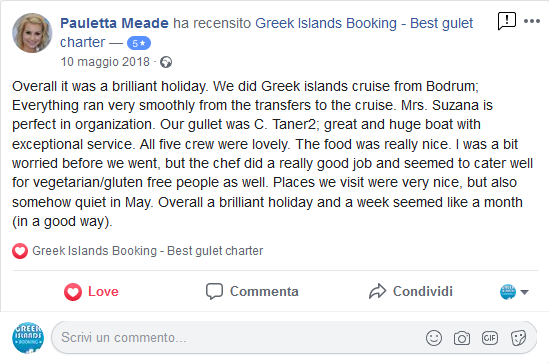This screenshot has width=549, height=363.
Task: Toggle the Love reaction on this review
Action: 91,292
